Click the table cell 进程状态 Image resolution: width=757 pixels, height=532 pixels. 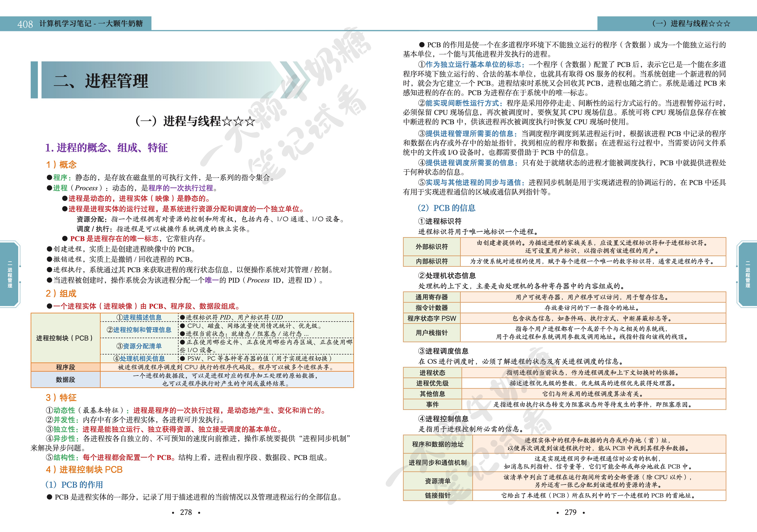433,373
